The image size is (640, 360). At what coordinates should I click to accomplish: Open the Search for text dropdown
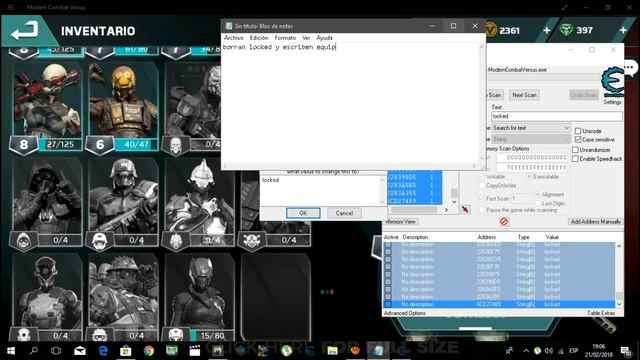[x=531, y=128]
